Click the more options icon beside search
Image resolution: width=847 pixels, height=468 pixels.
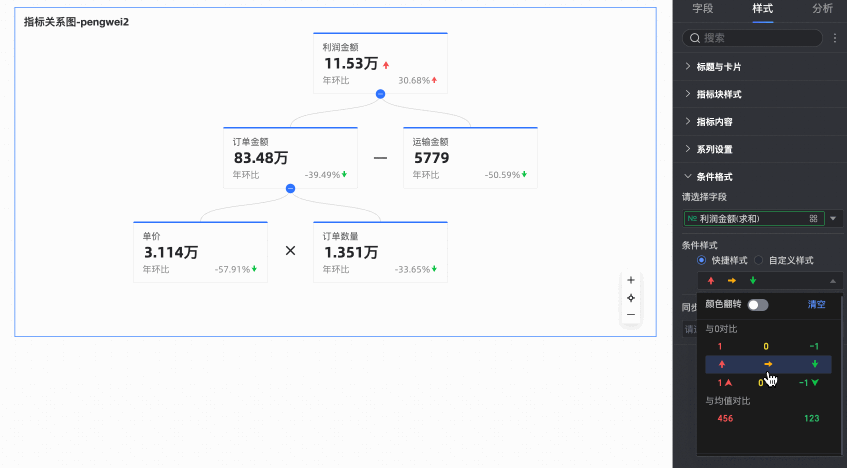(835, 38)
